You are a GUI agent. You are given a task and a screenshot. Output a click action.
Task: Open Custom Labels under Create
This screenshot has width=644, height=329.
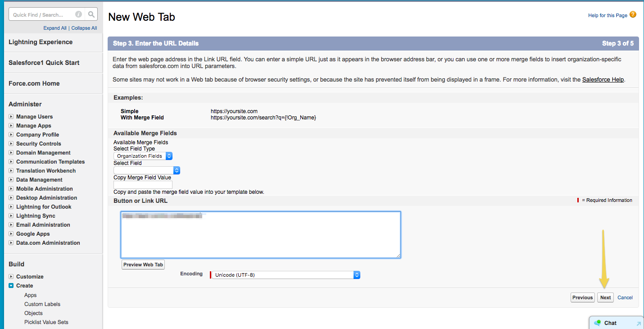click(42, 304)
